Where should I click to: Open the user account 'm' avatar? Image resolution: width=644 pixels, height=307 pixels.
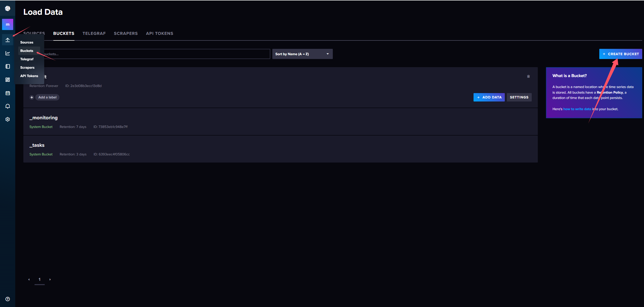[x=8, y=24]
